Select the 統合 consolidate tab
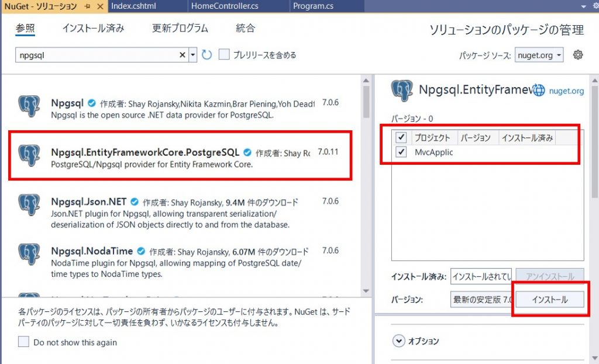Viewport: 599px width, 364px height. coord(245,28)
